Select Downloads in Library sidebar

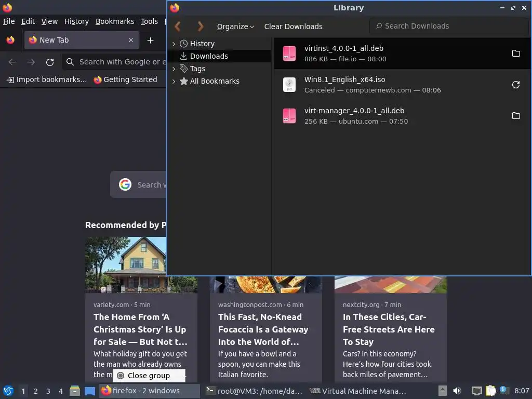[209, 56]
